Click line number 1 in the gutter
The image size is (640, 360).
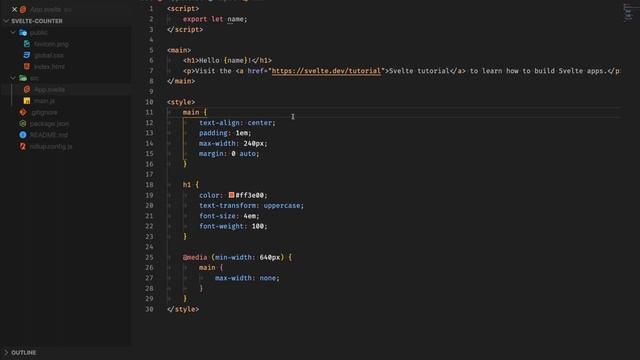coord(151,9)
